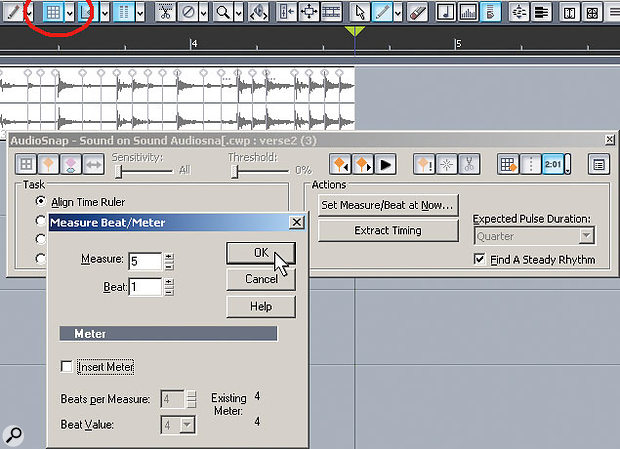Screen dimensions: 620x449
Task: Toggle the 2:01 time display button
Action: coord(553,164)
